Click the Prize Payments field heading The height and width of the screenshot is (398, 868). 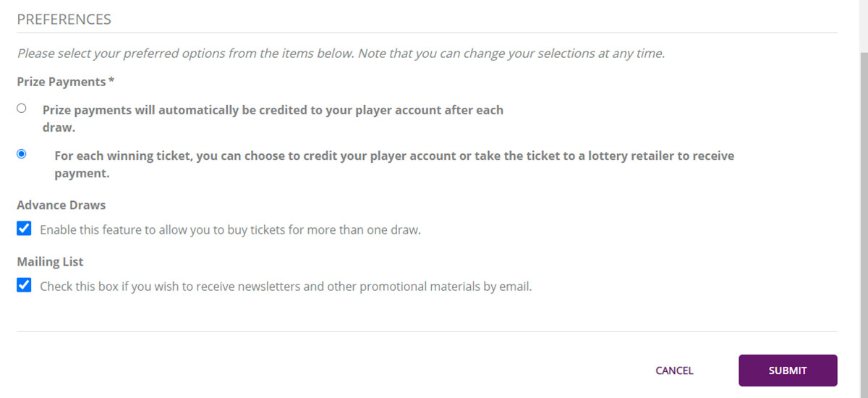pyautogui.click(x=61, y=82)
